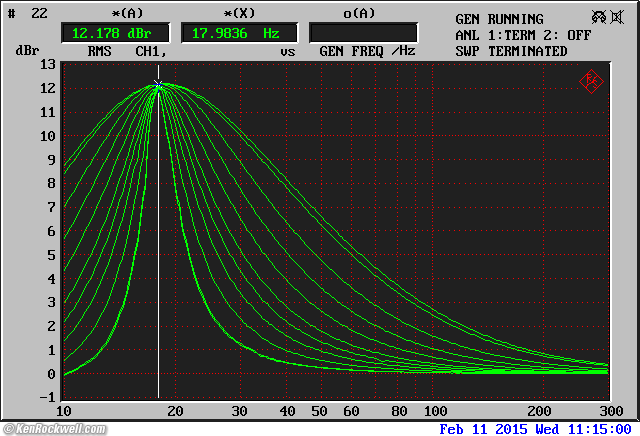The width and height of the screenshot is (640, 436).
Task: Click the dBr unit label on Y axis
Action: (x=27, y=50)
